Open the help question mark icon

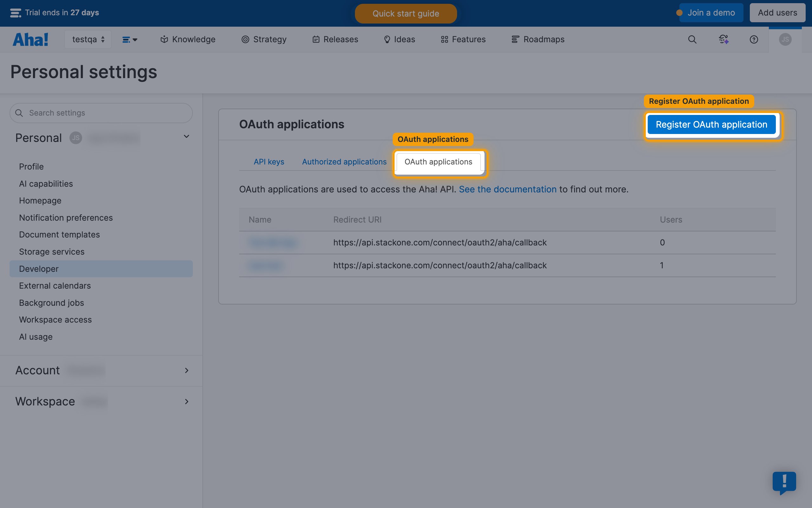click(754, 39)
